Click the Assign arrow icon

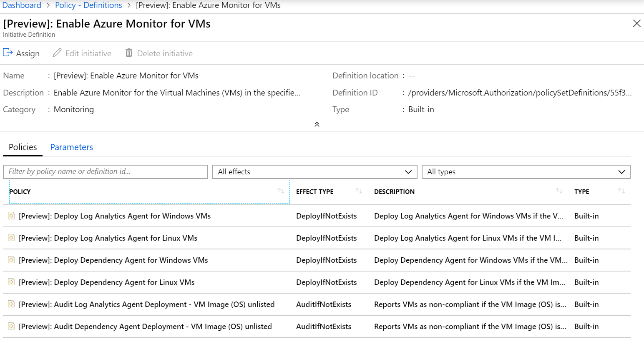click(x=8, y=53)
